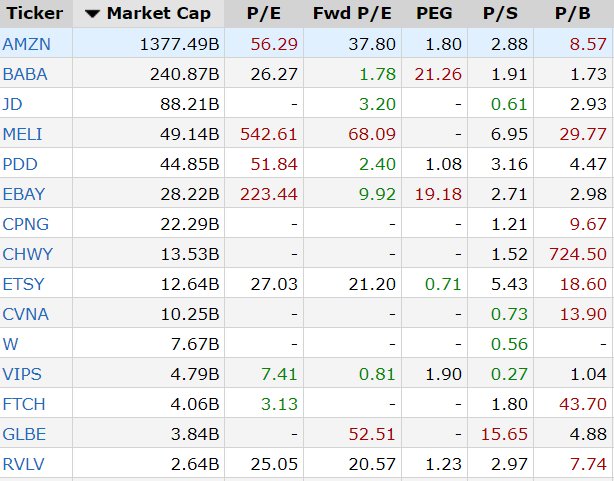Select PDD market cap 44.85B
Screen dimensions: 614x481
point(190,164)
